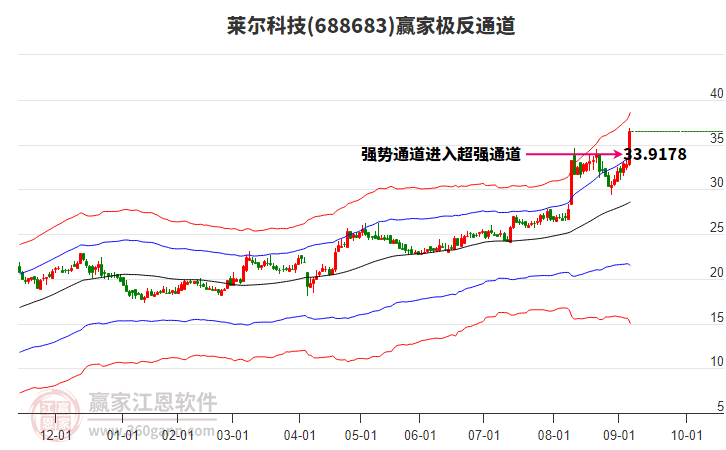Viewport: 726px width, 450px height.
Task: Click the y-axis label 35
Action: click(716, 138)
